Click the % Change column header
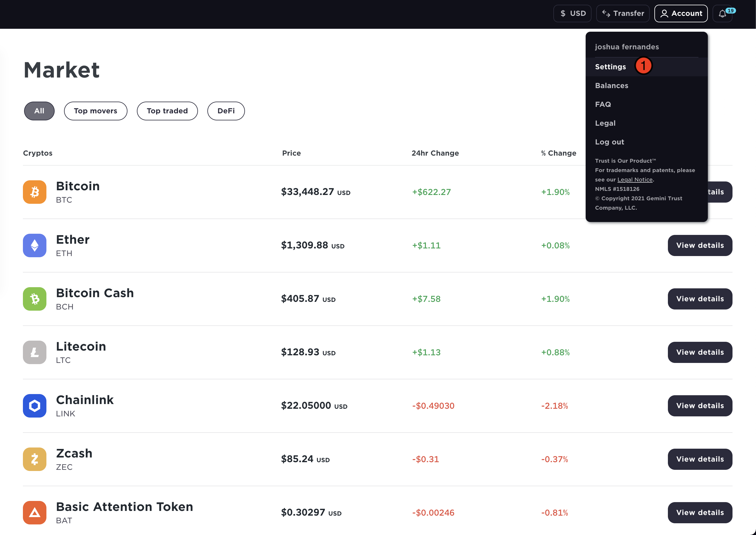The width and height of the screenshot is (756, 535). (x=559, y=153)
